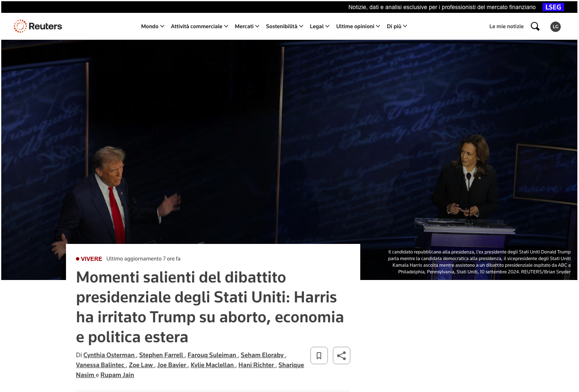Click the 'Notizie, dati e analisi esclusive' banner text

pos(442,7)
